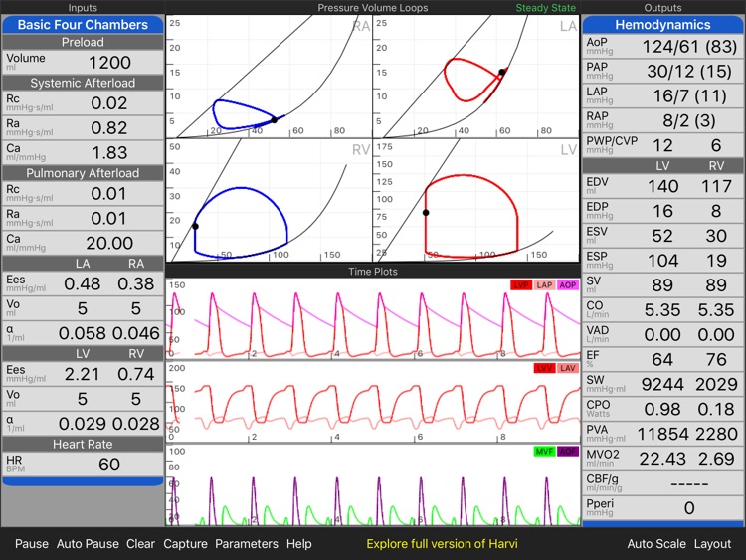This screenshot has width=746, height=560.
Task: Toggle Auto Pause
Action: click(88, 544)
